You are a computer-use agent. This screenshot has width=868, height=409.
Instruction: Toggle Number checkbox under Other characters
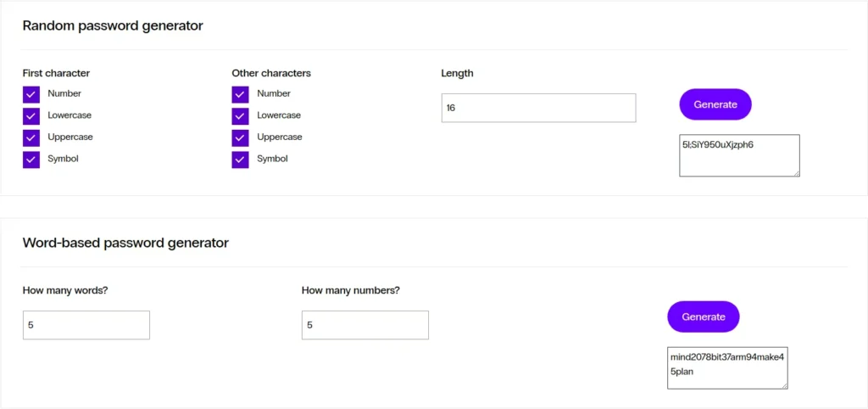coord(240,94)
